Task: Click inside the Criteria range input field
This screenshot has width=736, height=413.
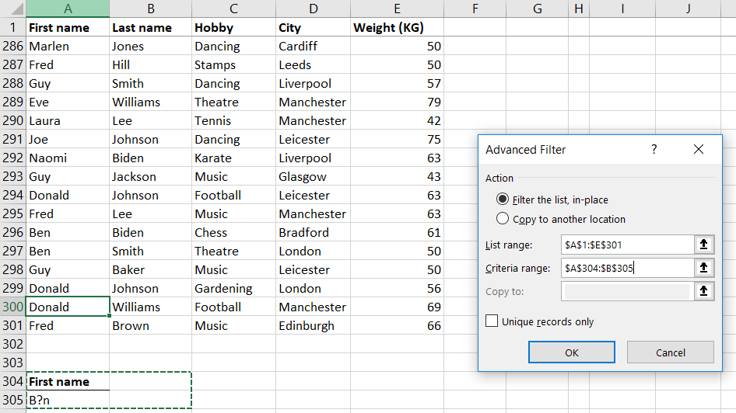Action: (x=625, y=268)
